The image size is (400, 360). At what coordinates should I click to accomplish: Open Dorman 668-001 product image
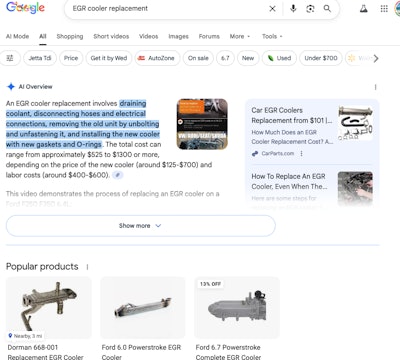[49, 308]
